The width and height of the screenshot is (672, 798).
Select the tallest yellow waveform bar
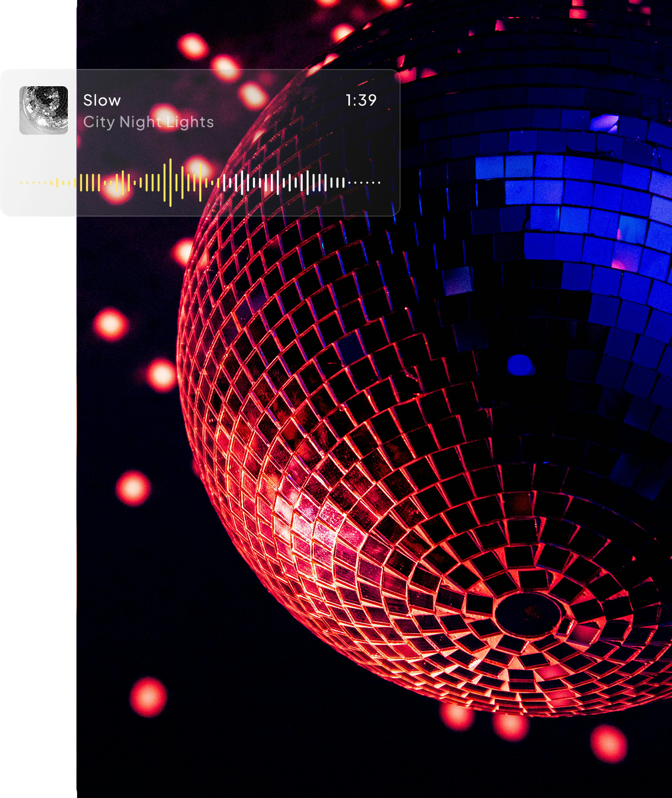click(x=171, y=183)
